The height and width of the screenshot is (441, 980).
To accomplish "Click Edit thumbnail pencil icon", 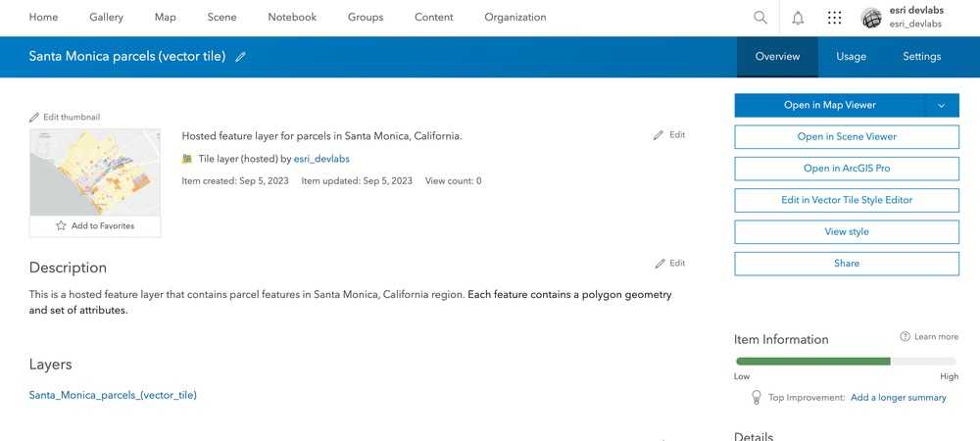I will click(35, 117).
